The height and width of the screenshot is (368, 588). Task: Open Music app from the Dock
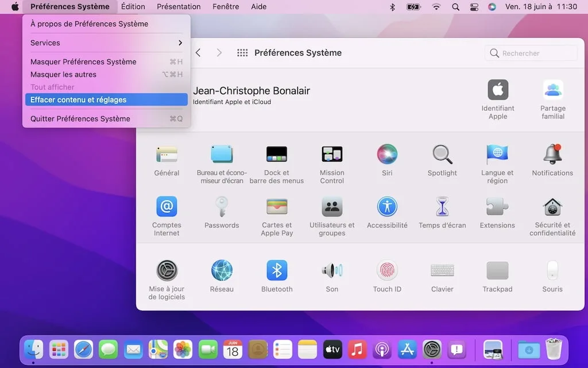[x=357, y=349]
